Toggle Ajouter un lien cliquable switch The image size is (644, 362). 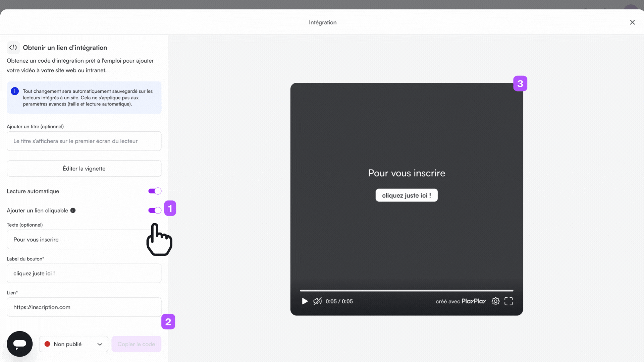(155, 210)
